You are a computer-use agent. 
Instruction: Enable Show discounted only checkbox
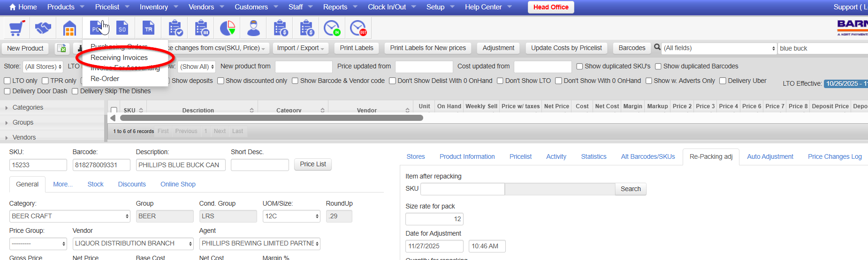pyautogui.click(x=221, y=81)
